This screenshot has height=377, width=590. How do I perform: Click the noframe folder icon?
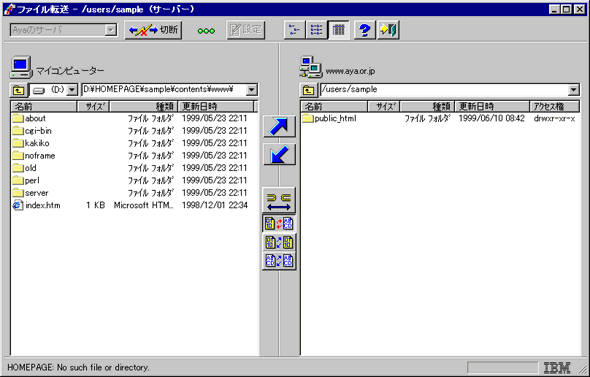coord(18,156)
